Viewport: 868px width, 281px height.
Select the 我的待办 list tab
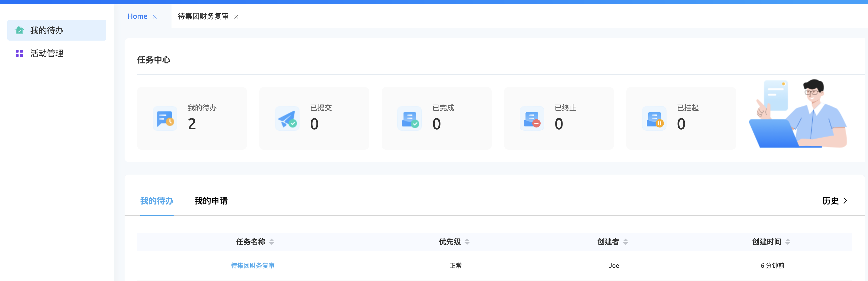(157, 201)
